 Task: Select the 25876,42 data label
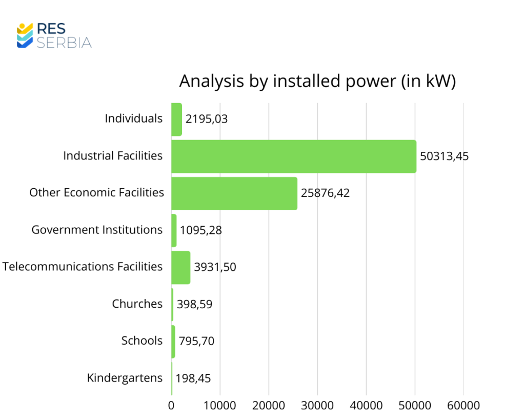(x=325, y=193)
